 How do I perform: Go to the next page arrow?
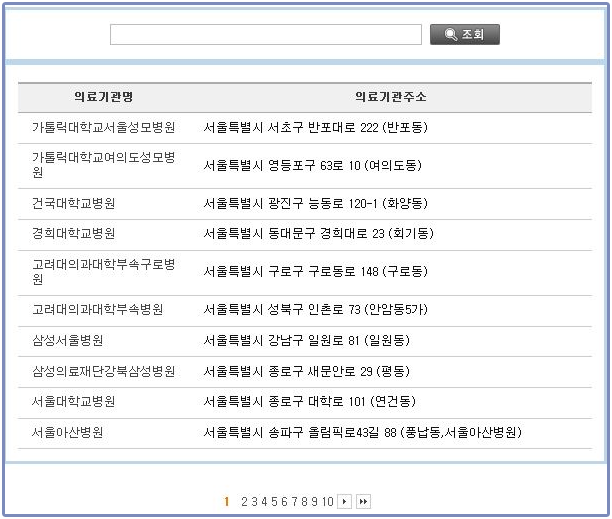(x=344, y=501)
